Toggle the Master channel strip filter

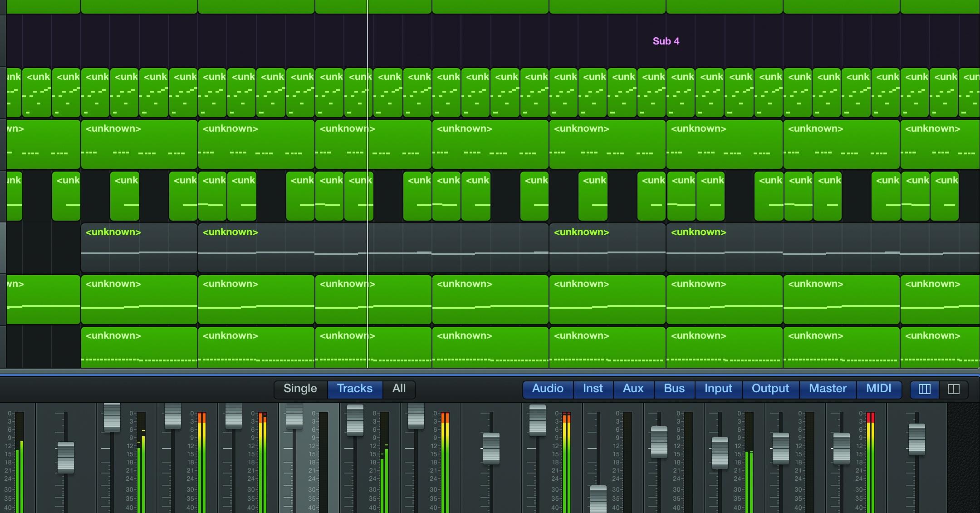pos(828,389)
